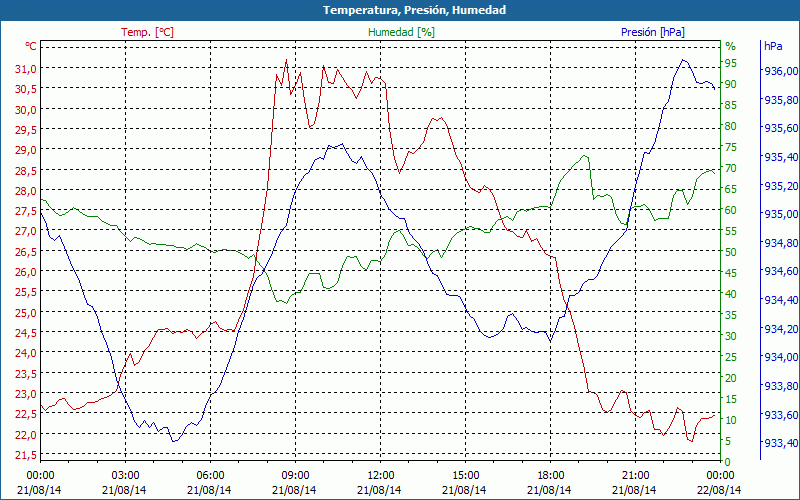Click pressure axis value "934,80"
The image size is (800, 500).
tap(780, 242)
